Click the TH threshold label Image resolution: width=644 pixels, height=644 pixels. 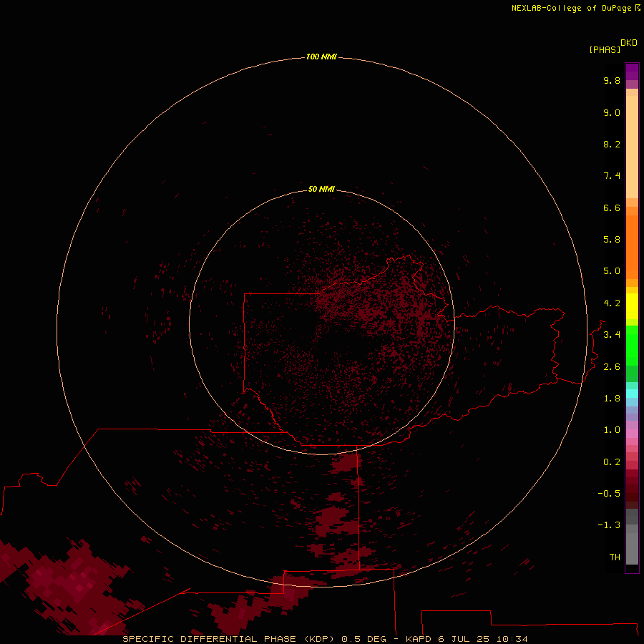click(x=615, y=557)
